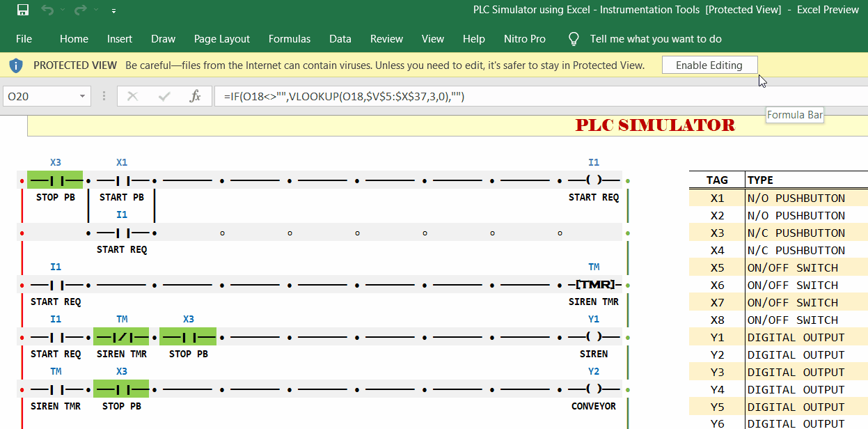Click the START REQ label under I1 coil
Screen dimensions: 868x429
coord(594,197)
